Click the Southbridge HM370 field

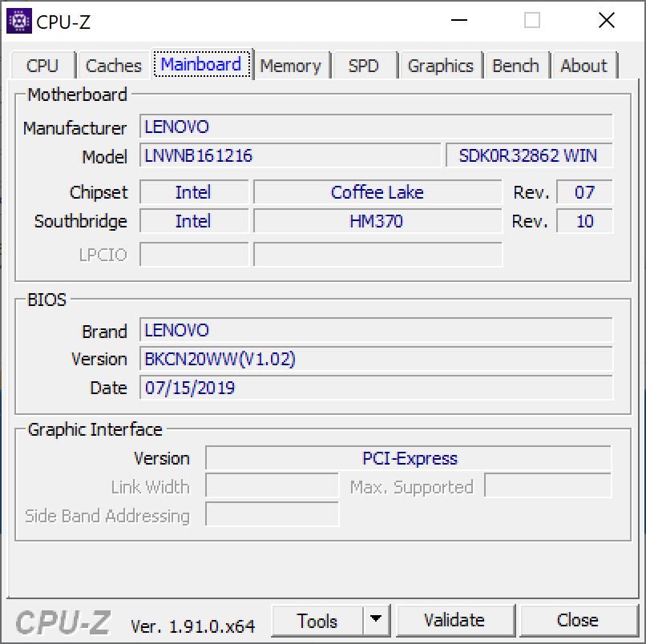(x=377, y=221)
